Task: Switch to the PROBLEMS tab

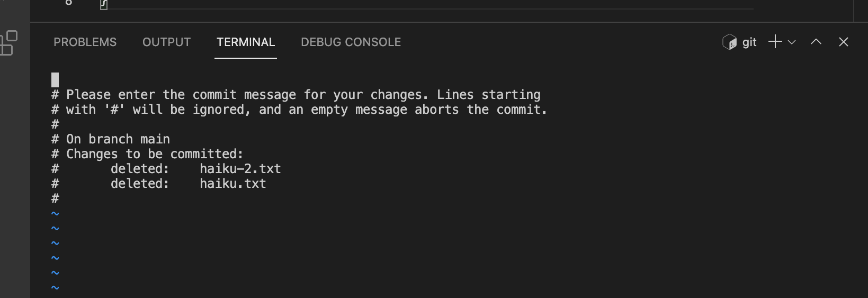Action: pyautogui.click(x=85, y=42)
